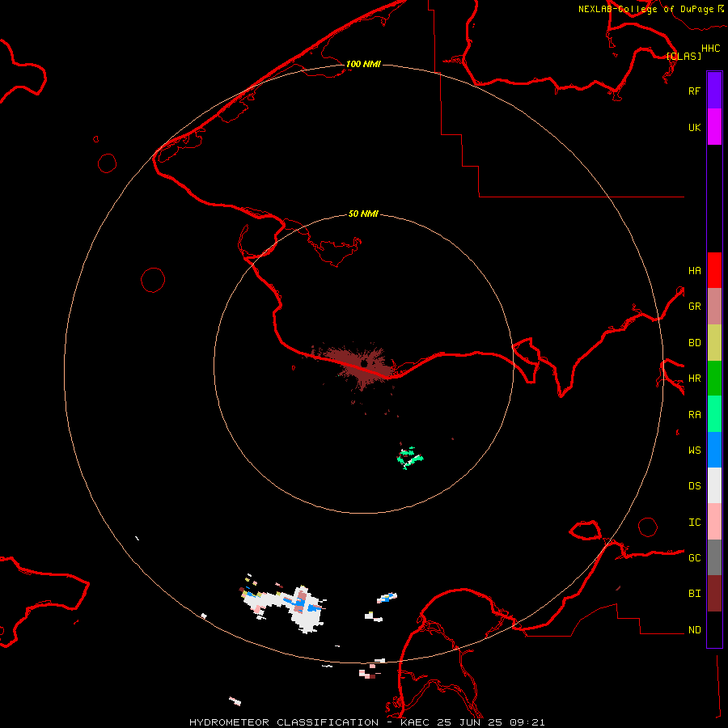Click the HA legend label
The height and width of the screenshot is (728, 728).
pyautogui.click(x=694, y=270)
